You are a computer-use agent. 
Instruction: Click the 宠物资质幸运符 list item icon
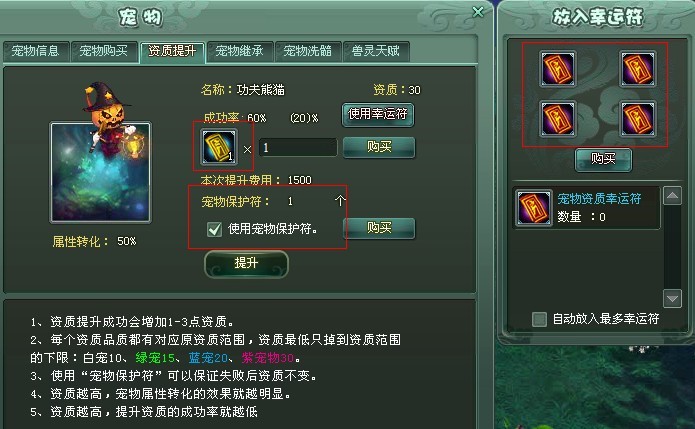[534, 208]
